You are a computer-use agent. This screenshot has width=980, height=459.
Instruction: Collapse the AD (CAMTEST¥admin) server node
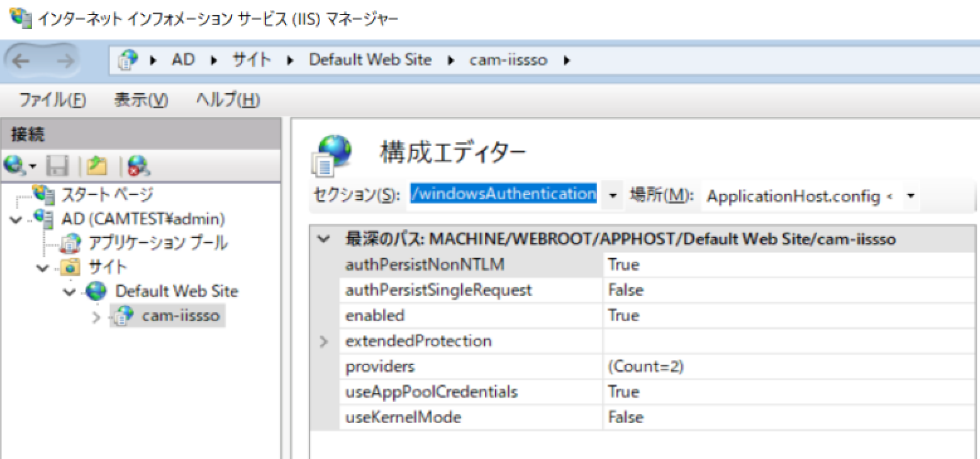pos(15,219)
